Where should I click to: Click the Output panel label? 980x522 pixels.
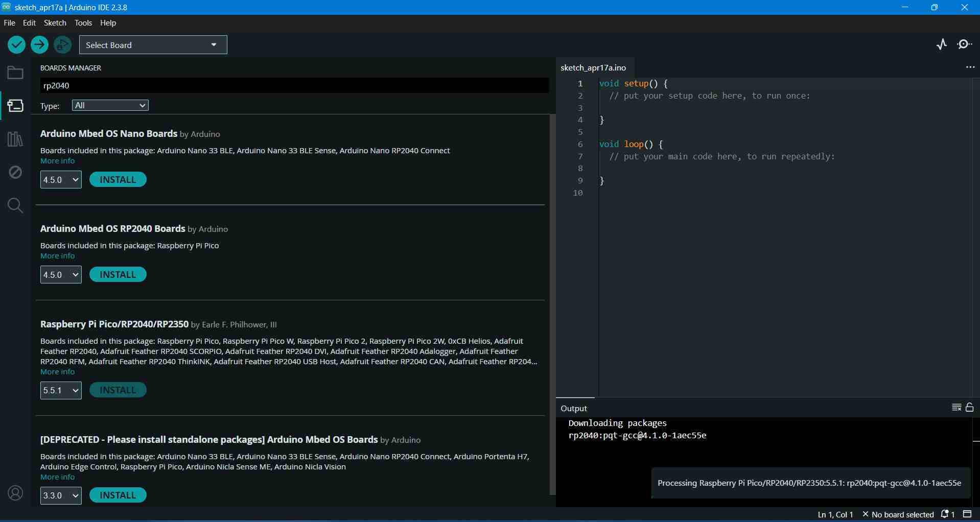(574, 408)
